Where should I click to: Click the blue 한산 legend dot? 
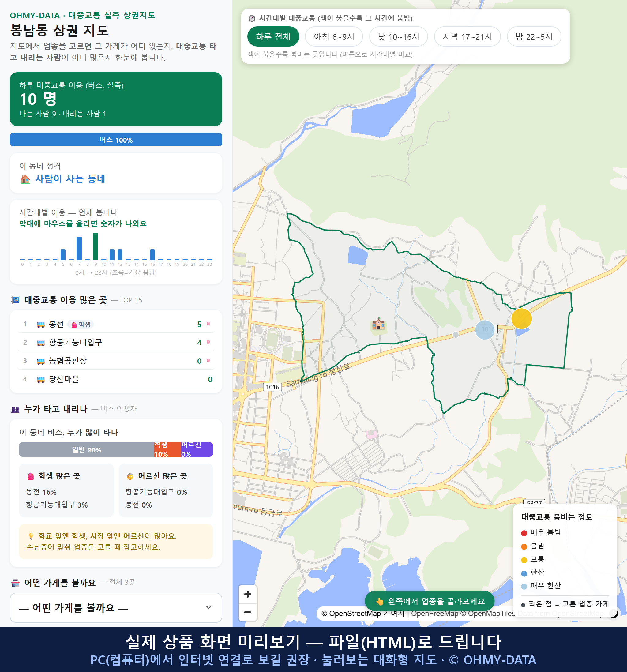(524, 573)
